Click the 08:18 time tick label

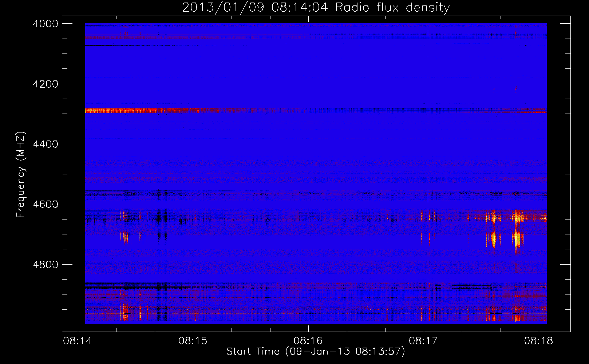pos(539,341)
